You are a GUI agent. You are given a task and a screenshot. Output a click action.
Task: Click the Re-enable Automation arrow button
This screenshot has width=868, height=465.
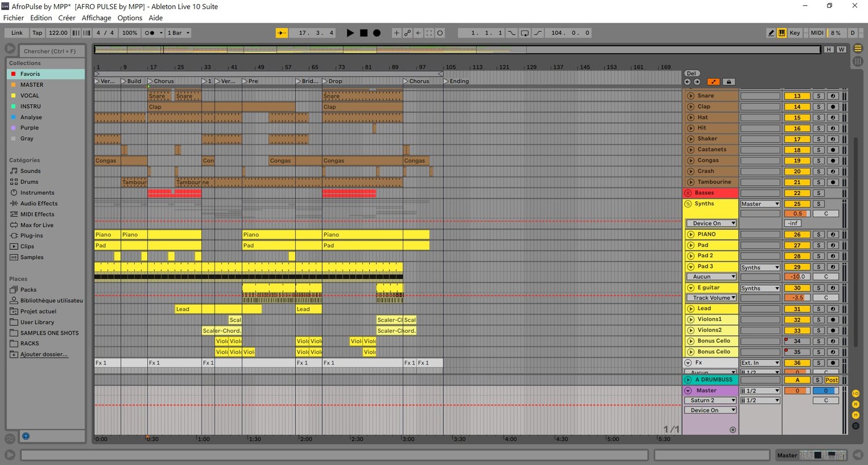click(418, 33)
